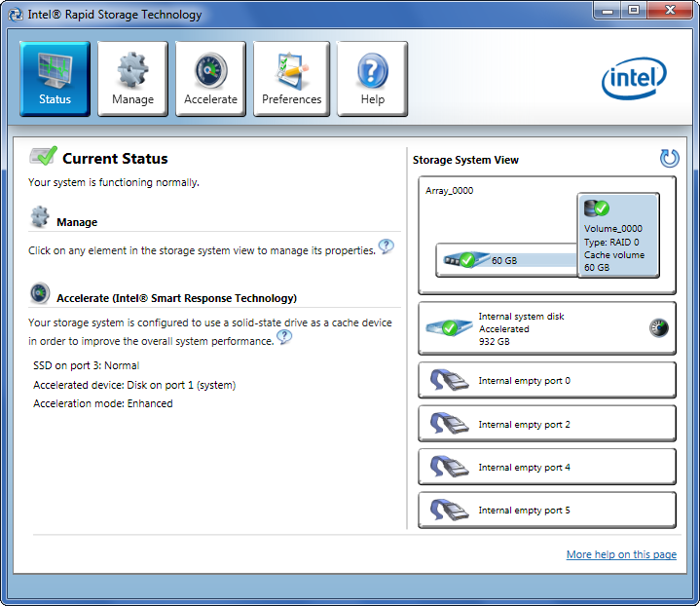The width and height of the screenshot is (700, 606).
Task: Open the Manage tab
Action: (132, 79)
